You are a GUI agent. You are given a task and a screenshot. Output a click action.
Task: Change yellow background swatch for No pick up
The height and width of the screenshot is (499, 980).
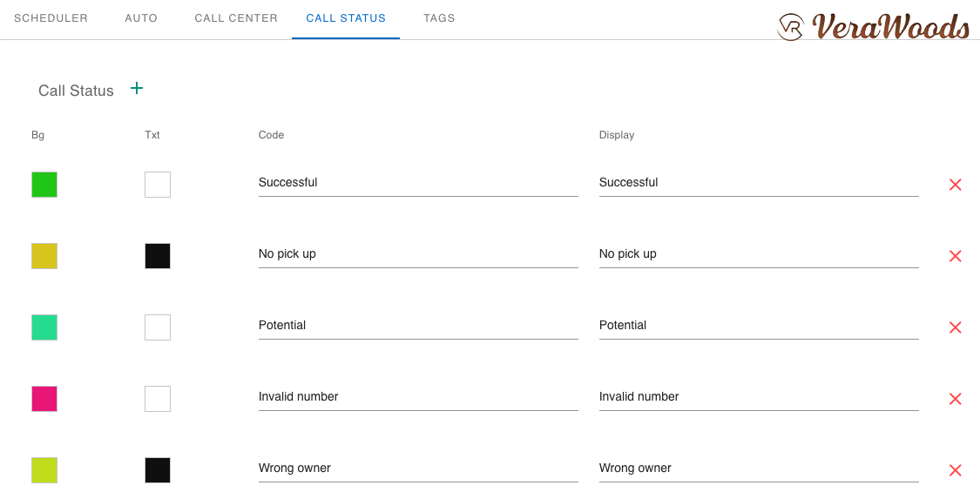click(x=44, y=256)
